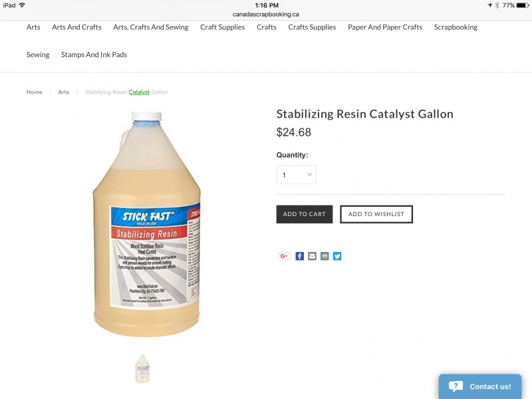Click the Arts breadcrumb link
Screen dimensions: 532x399
(63, 92)
